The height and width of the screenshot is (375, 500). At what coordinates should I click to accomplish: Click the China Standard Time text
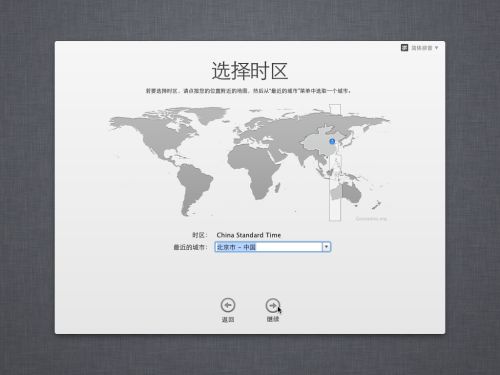tap(249, 235)
